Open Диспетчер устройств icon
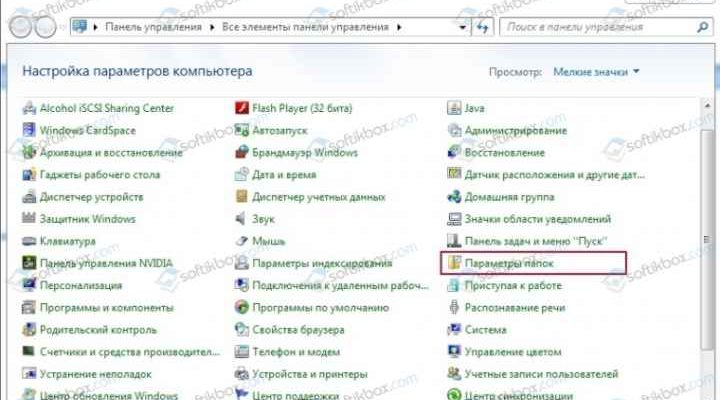720x400 pixels. 29,197
